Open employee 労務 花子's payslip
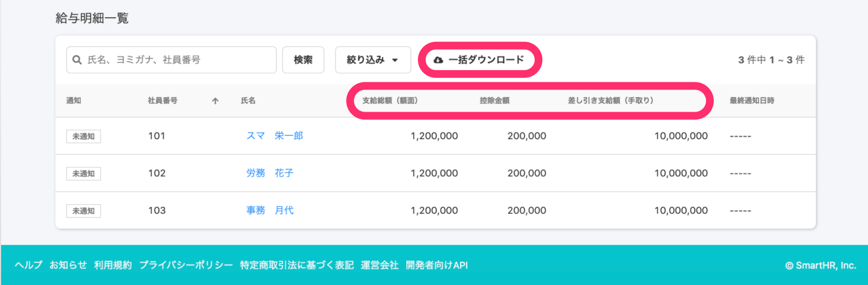The height and width of the screenshot is (285, 868). (x=270, y=173)
